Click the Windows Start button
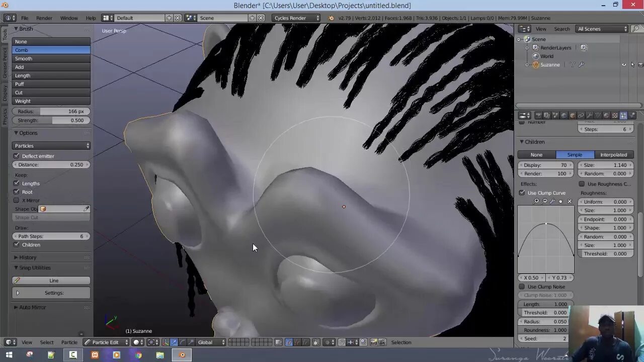Viewport: 644px width, 362px height. [8, 354]
